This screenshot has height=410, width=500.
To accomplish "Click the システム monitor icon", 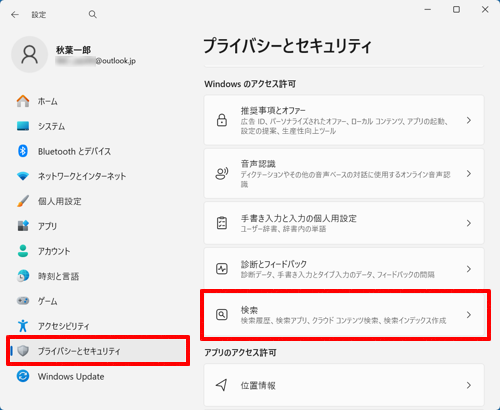I will click(23, 126).
